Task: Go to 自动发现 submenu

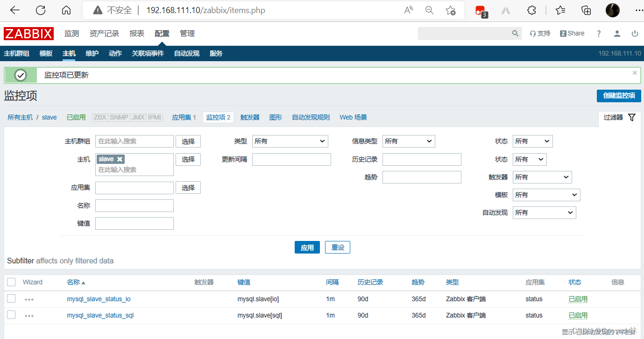Action: click(x=187, y=54)
